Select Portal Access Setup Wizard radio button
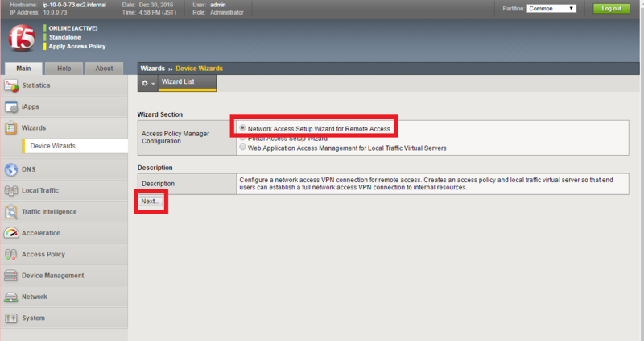The width and height of the screenshot is (644, 341). tap(242, 138)
